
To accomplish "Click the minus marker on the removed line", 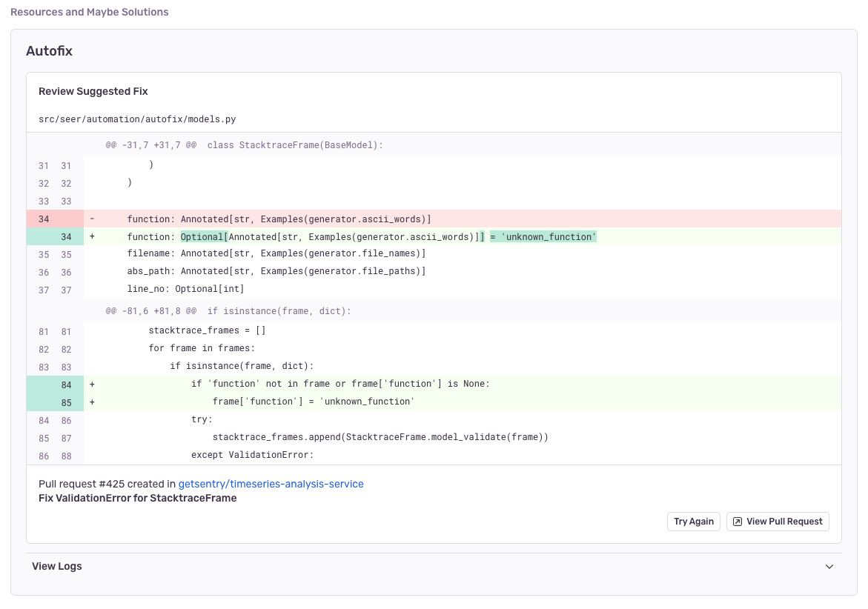I will pyautogui.click(x=92, y=219).
